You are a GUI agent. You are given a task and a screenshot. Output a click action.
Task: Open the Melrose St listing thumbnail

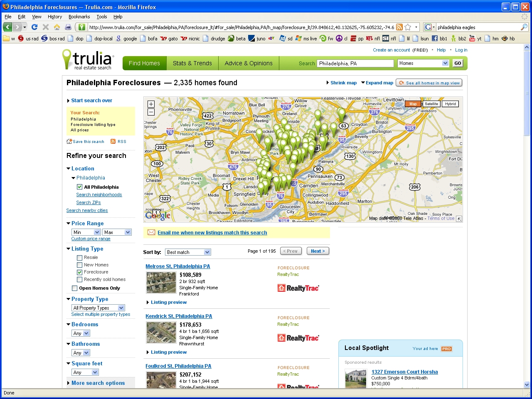pyautogui.click(x=161, y=283)
